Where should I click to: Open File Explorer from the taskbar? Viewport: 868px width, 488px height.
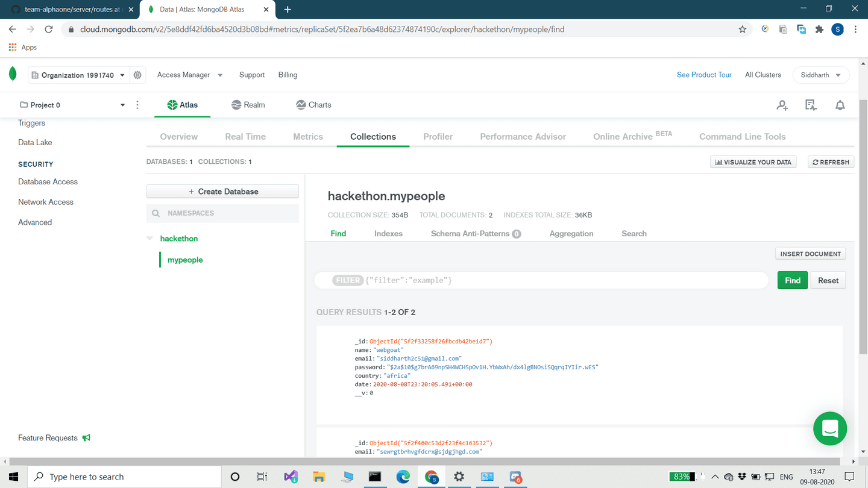(x=319, y=477)
